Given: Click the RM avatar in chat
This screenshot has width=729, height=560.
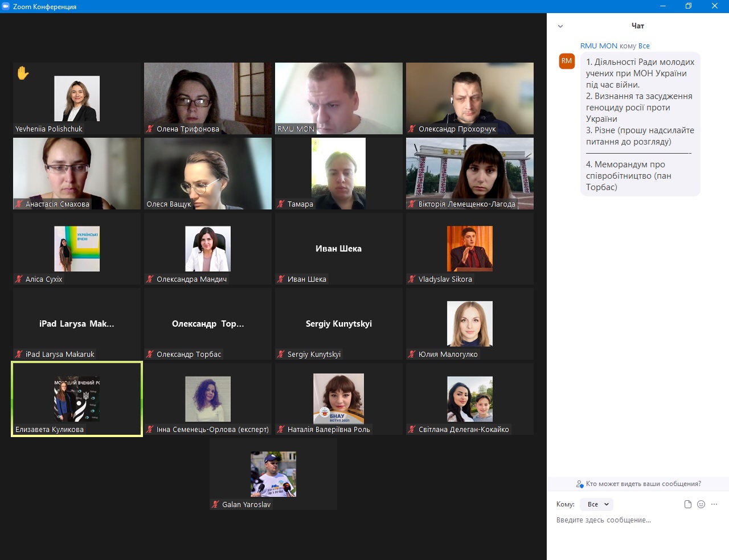Looking at the screenshot, I should (567, 61).
